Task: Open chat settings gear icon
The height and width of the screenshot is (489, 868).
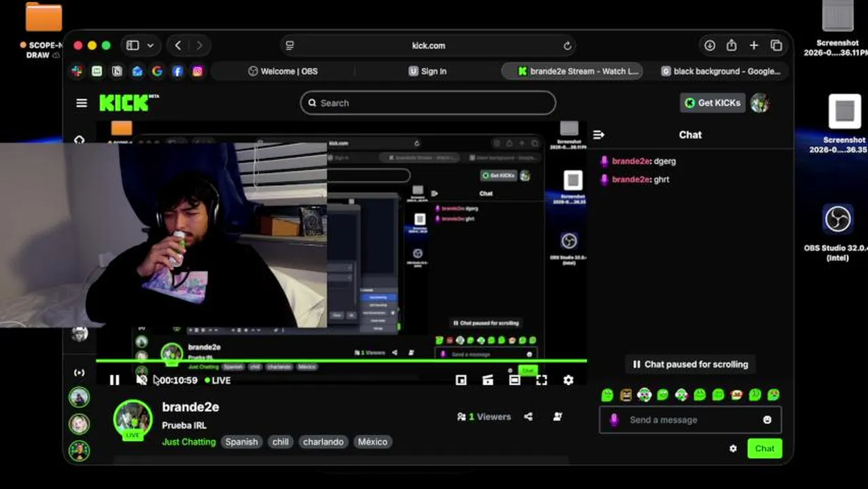Action: pyautogui.click(x=733, y=448)
